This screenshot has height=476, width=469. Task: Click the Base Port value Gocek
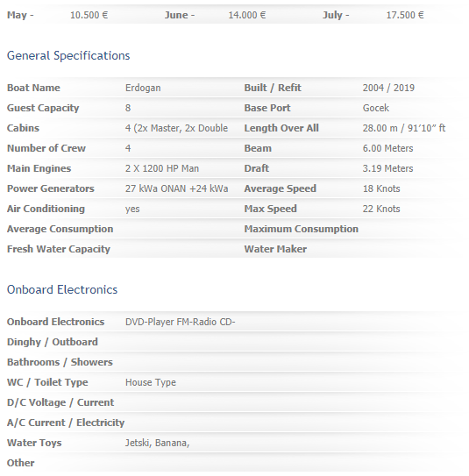(376, 108)
